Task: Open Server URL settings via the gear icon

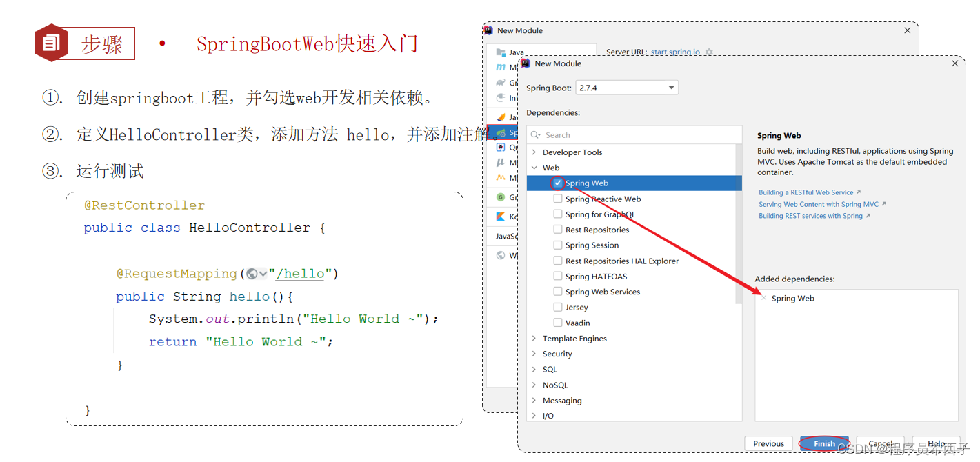Action: click(x=709, y=52)
